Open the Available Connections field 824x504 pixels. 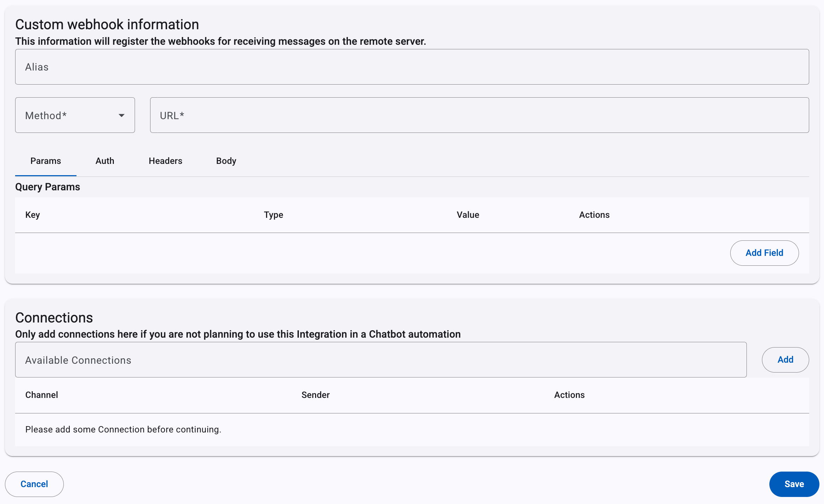click(381, 360)
